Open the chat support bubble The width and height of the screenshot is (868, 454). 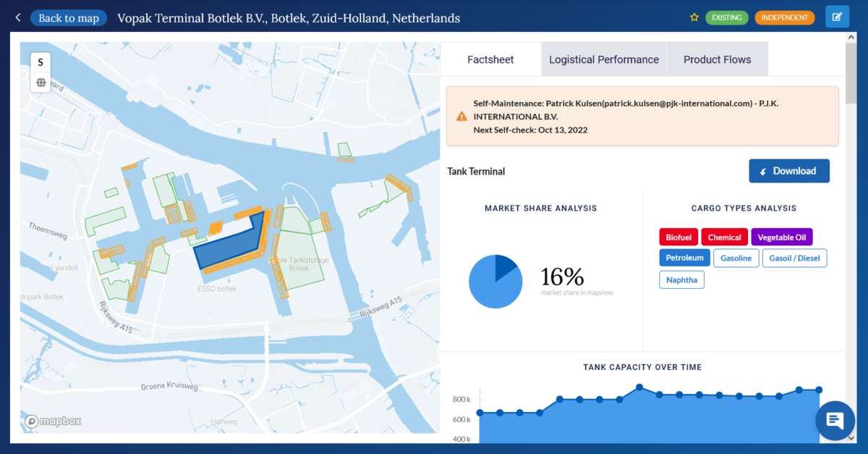pos(835,420)
